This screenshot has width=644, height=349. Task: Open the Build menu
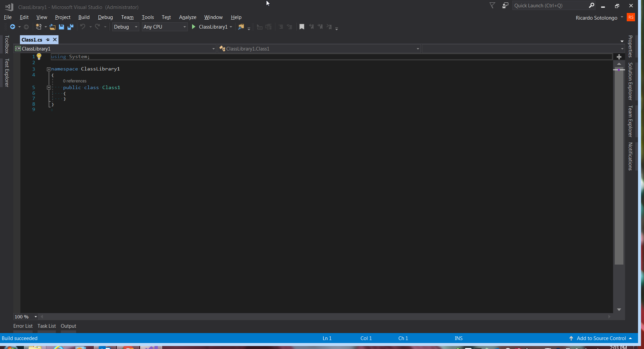[84, 17]
